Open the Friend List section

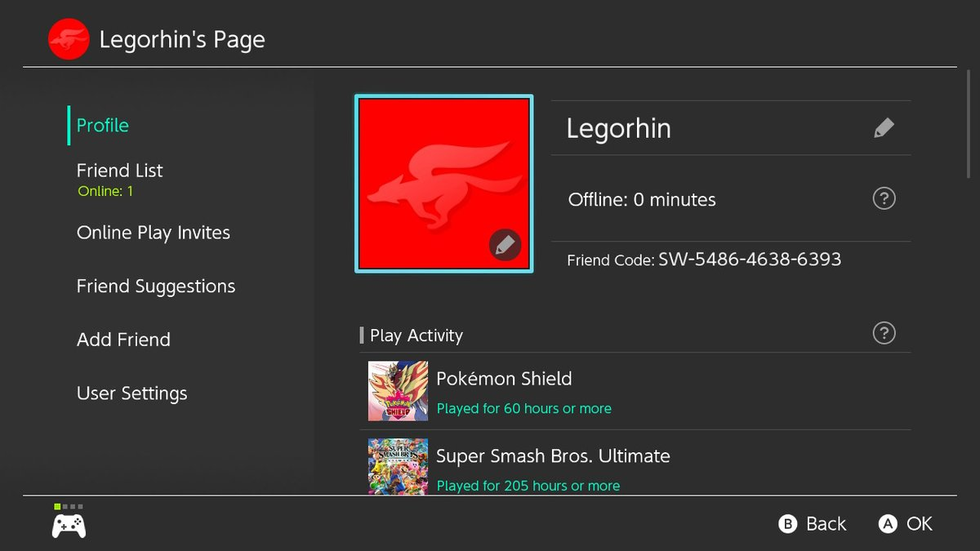point(120,179)
